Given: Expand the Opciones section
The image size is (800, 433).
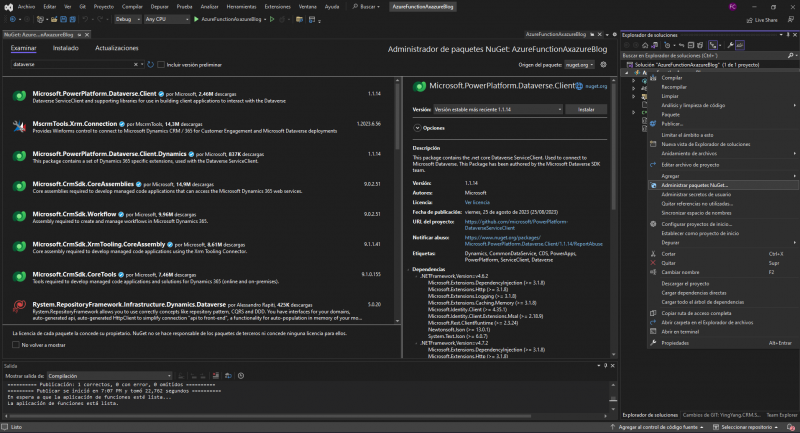Looking at the screenshot, I should (x=417, y=128).
